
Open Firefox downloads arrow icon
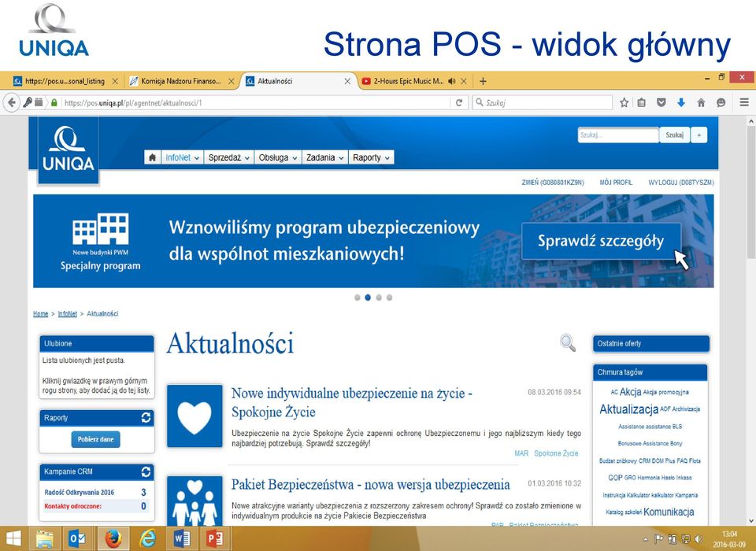click(681, 102)
